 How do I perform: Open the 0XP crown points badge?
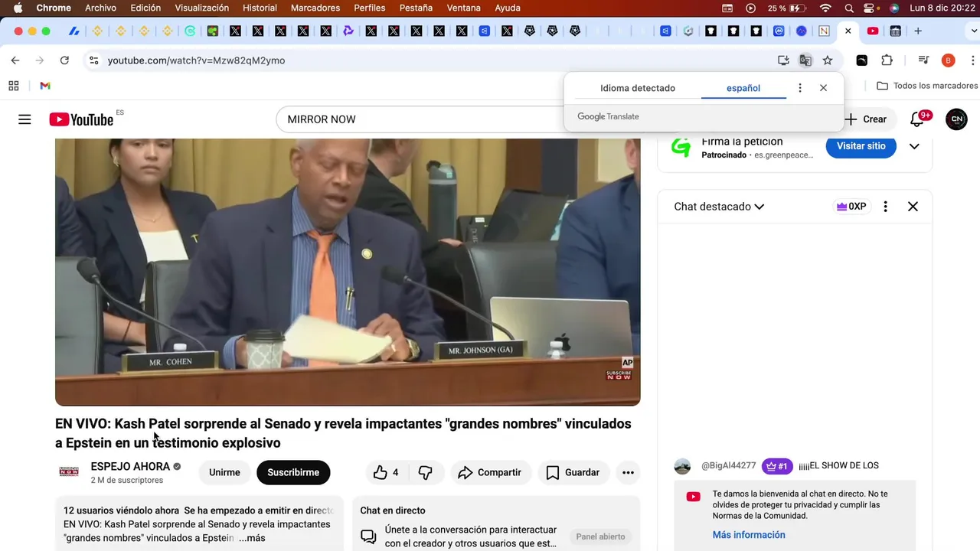point(851,207)
